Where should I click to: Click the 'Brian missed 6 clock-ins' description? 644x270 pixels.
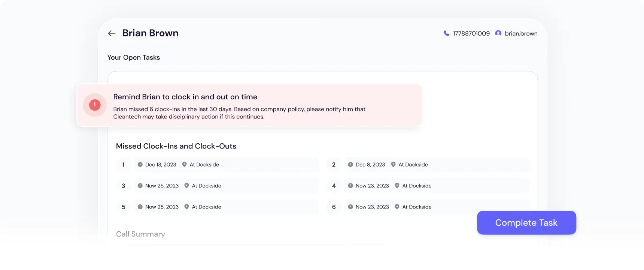pos(239,113)
